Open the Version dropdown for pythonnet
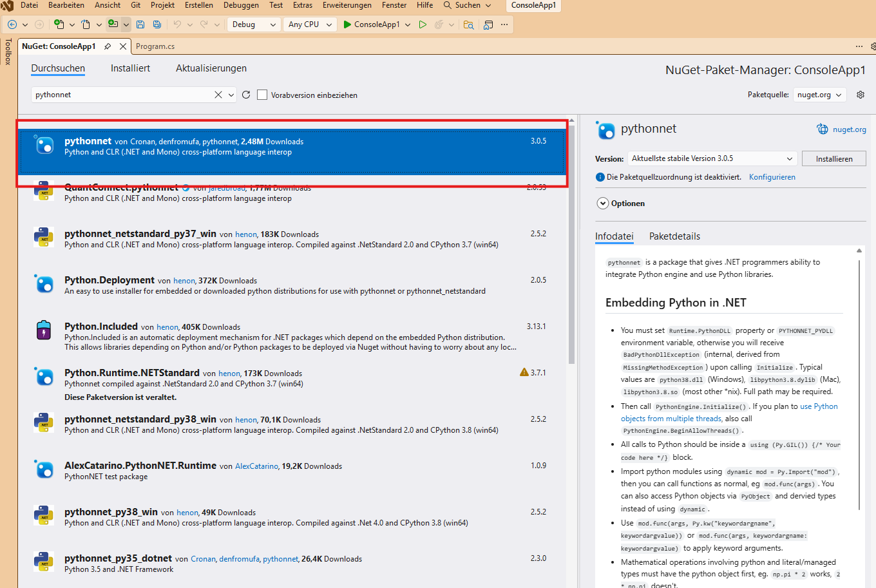876x588 pixels. (711, 158)
